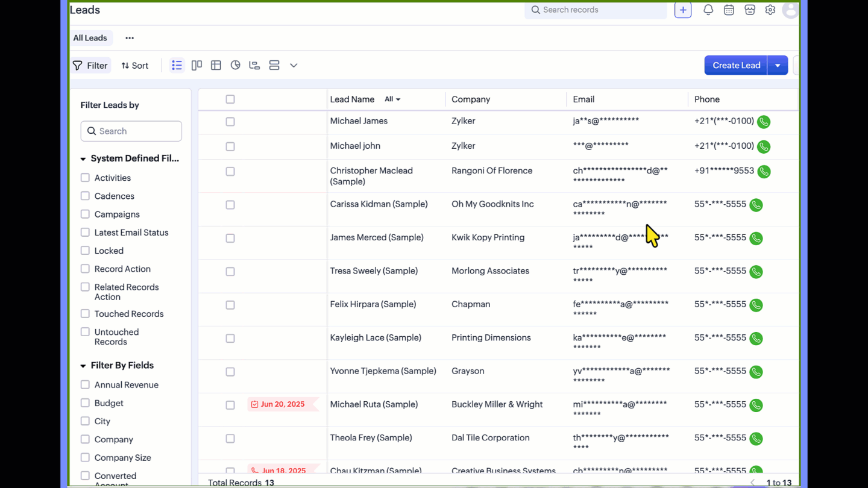Check the Latest Email Status filter
This screenshot has height=488, width=868.
click(85, 232)
